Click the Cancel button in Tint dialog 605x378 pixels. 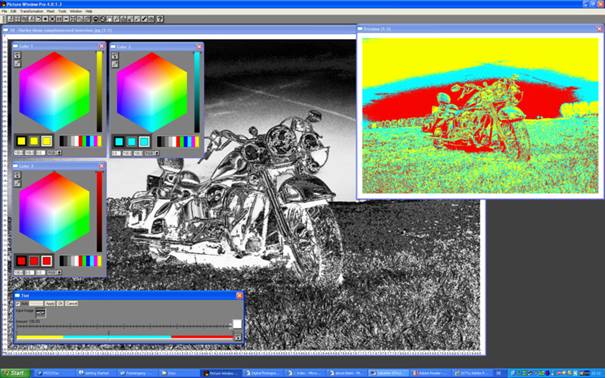71,304
